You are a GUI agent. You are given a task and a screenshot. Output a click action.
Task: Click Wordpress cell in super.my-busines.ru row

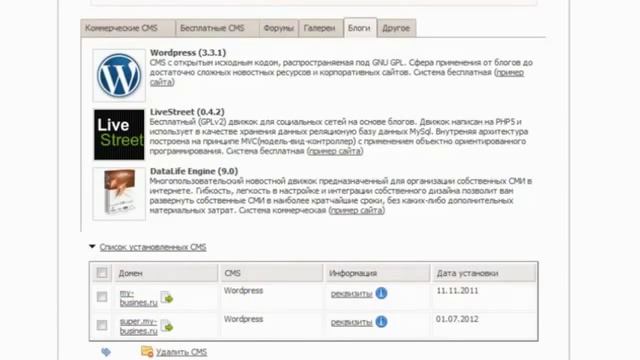(x=243, y=319)
